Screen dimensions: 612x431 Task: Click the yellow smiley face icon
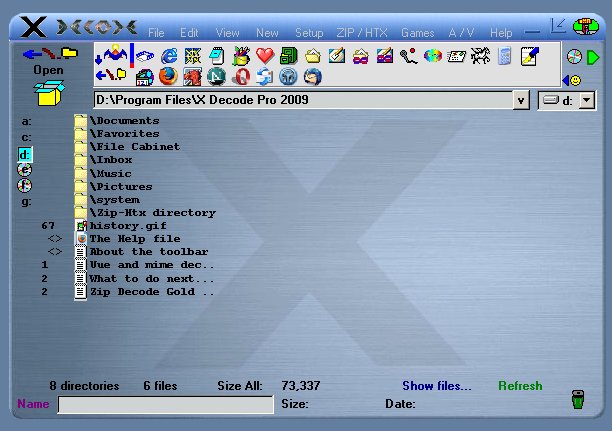pos(575,80)
